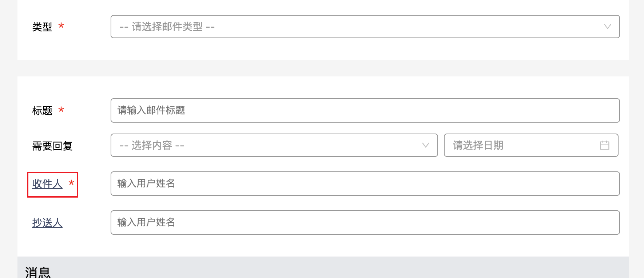The height and width of the screenshot is (278, 644).
Task: Click the 类型 field label
Action: tap(42, 27)
